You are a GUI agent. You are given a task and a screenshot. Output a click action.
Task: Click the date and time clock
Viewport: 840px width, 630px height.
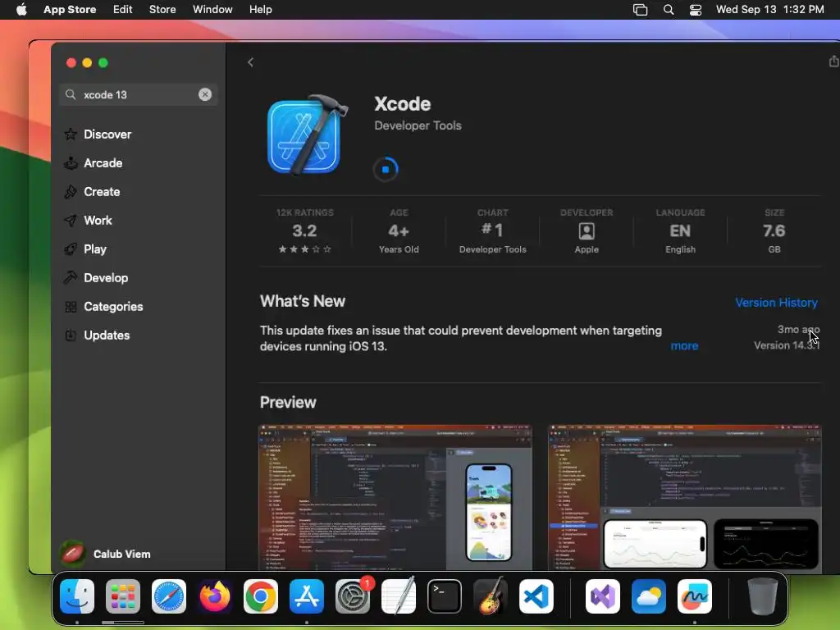pos(769,10)
